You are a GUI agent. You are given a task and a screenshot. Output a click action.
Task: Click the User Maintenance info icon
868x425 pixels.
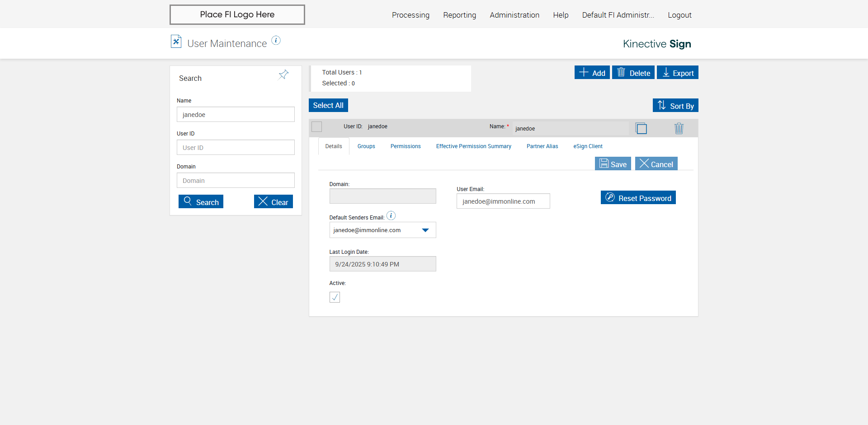(x=276, y=41)
